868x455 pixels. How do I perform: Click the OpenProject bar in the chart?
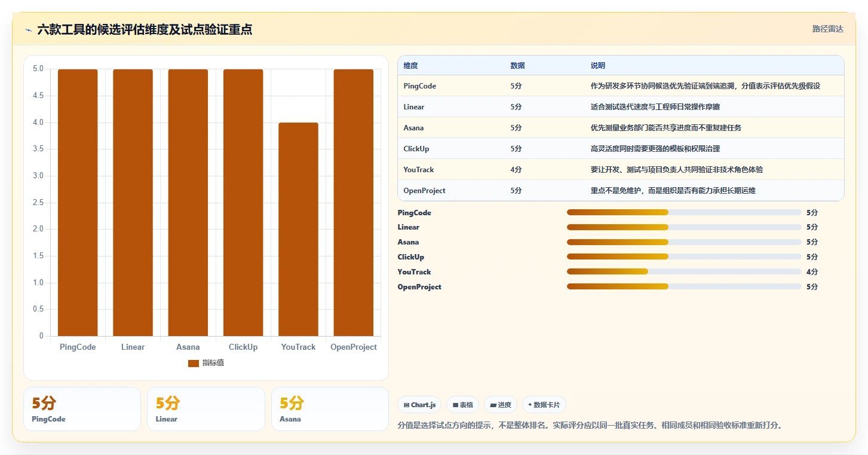(354, 203)
